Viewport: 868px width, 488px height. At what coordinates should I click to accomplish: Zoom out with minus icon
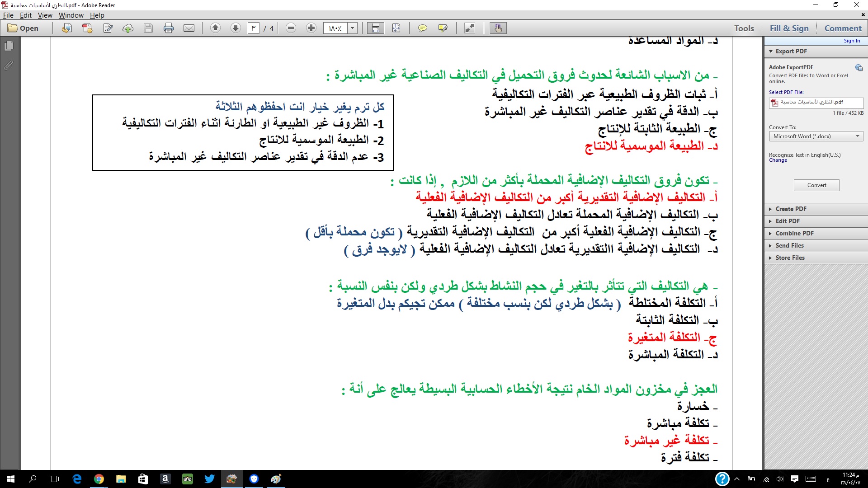click(291, 28)
